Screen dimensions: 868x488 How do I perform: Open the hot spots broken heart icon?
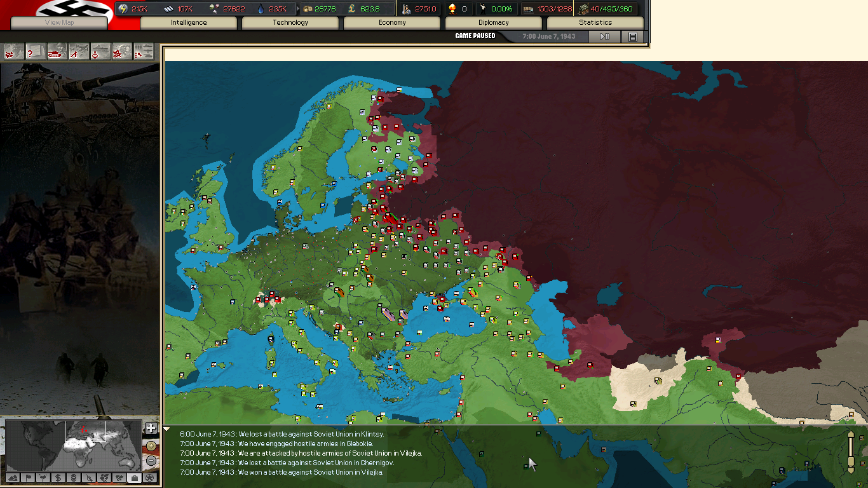click(x=14, y=51)
